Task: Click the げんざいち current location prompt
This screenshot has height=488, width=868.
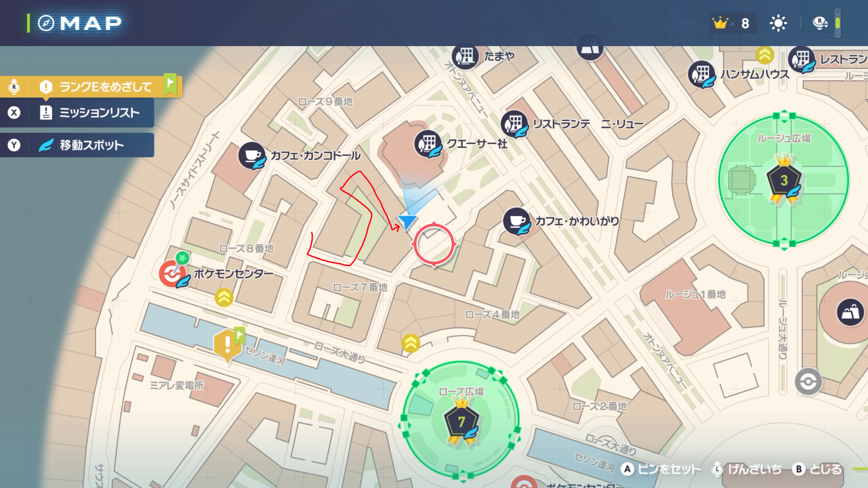Action: click(747, 469)
